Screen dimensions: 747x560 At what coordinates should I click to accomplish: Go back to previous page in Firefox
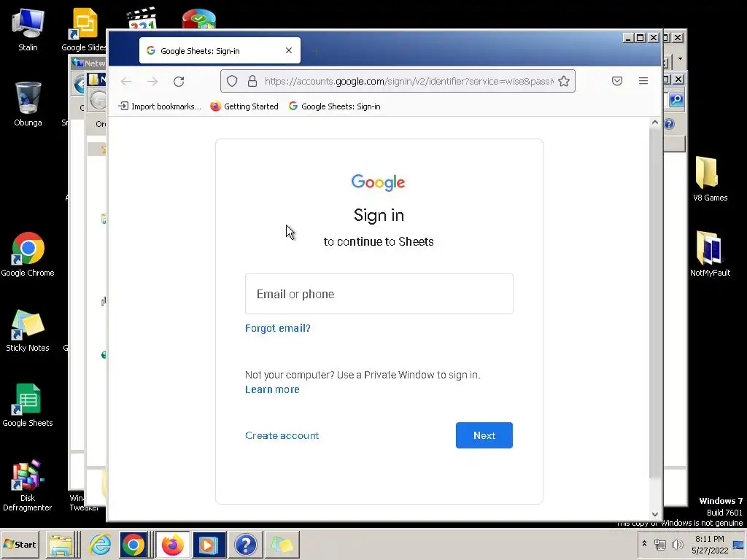[x=126, y=82]
